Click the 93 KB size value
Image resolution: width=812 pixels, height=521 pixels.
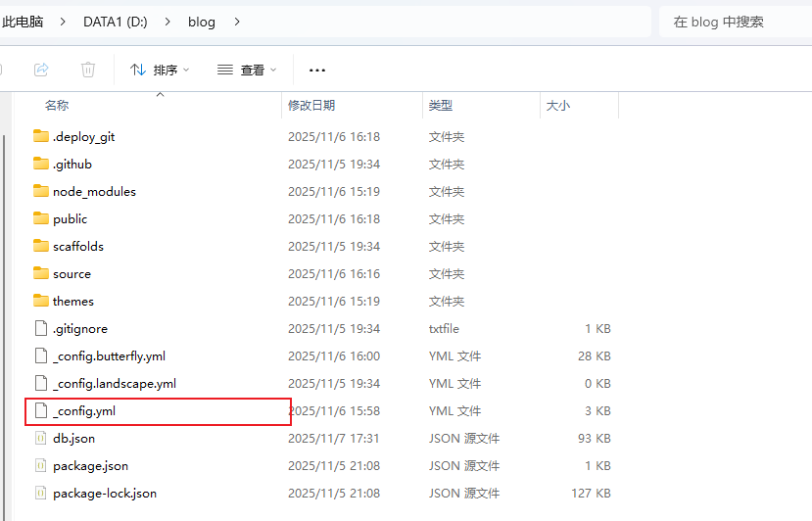click(594, 439)
